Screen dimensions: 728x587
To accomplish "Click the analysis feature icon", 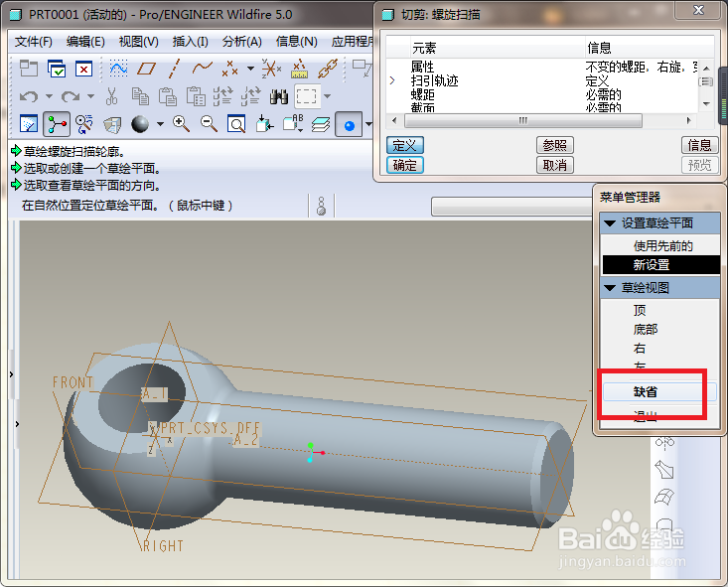I will pos(300,69).
